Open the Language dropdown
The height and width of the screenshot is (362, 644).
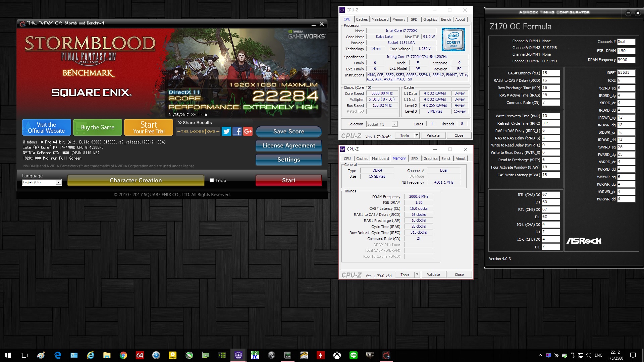pos(58,182)
